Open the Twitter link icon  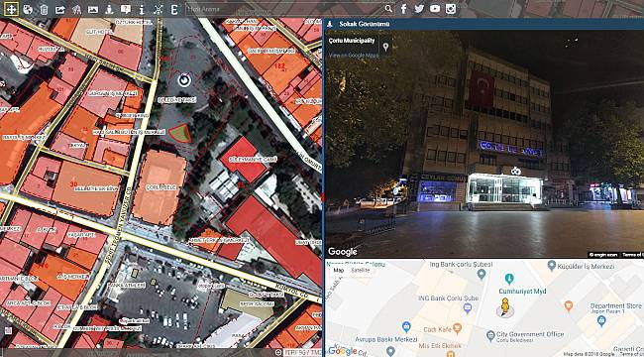click(419, 9)
